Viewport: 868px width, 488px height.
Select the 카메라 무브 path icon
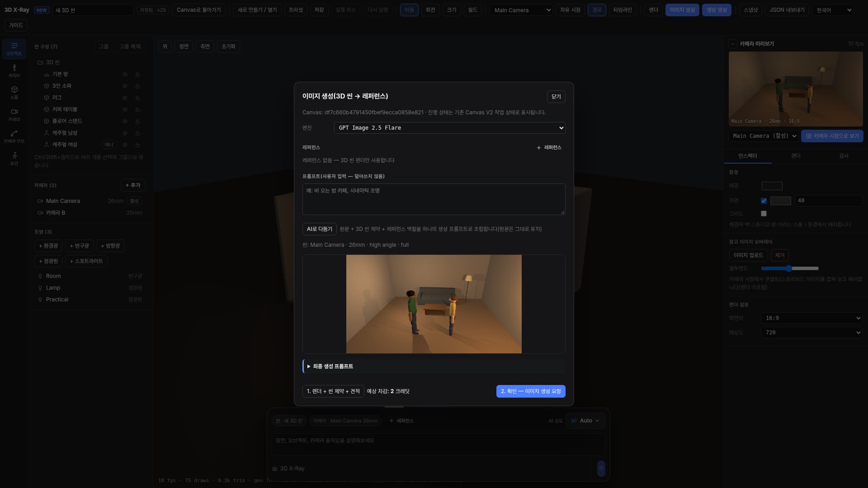14,136
